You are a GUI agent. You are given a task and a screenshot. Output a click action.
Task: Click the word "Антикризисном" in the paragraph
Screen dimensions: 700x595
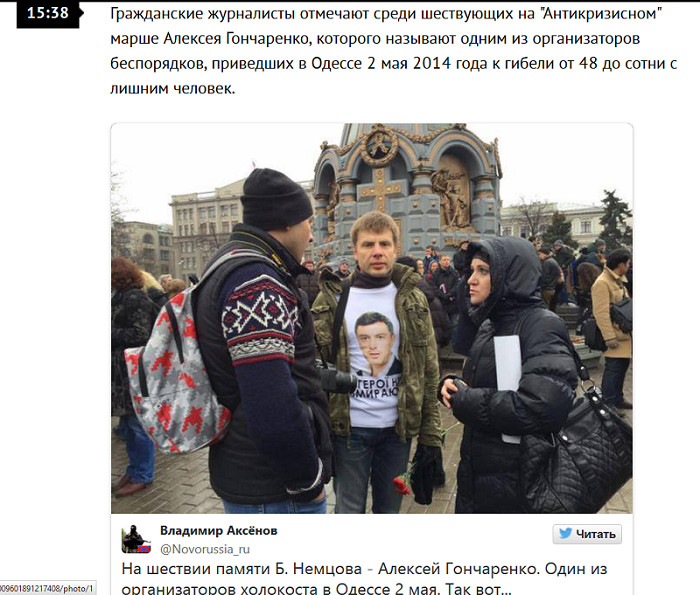tap(601, 14)
